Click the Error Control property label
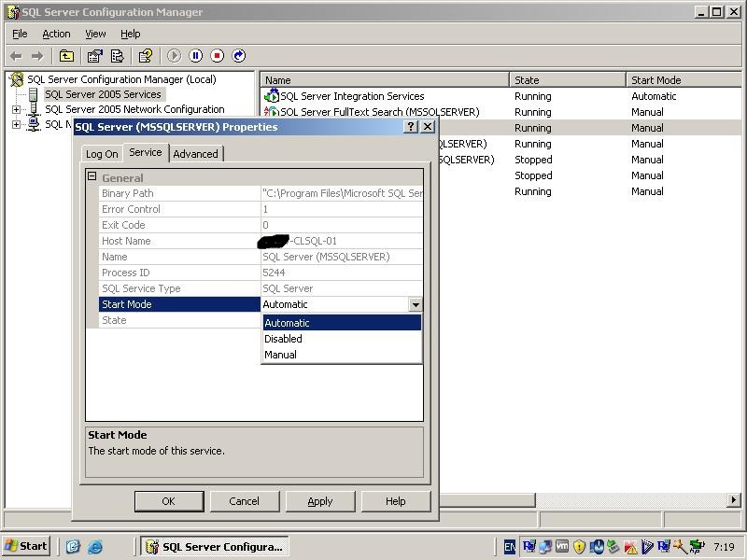This screenshot has width=747, height=560. coord(179,209)
